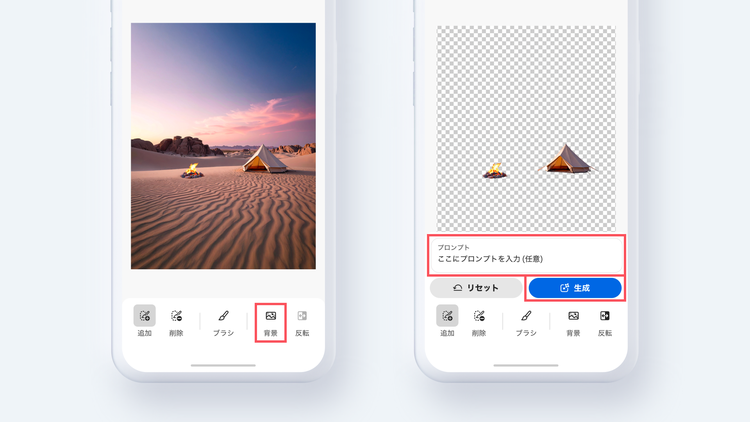Tap the empty checkerboard area above the tent
The image size is (750, 422).
526,81
